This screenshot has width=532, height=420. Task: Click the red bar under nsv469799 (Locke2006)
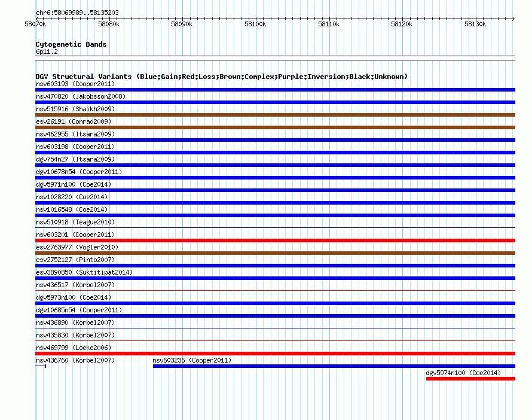(x=275, y=354)
